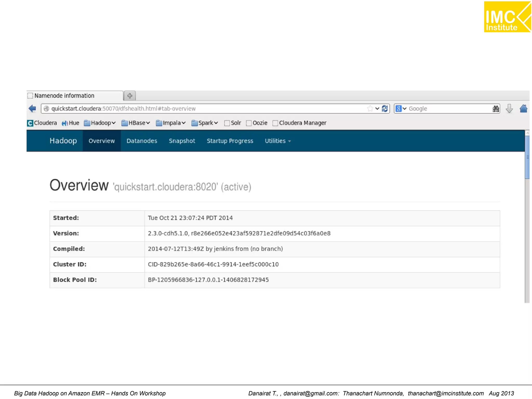Open the Utilities dropdown menu
The height and width of the screenshot is (399, 532).
278,141
